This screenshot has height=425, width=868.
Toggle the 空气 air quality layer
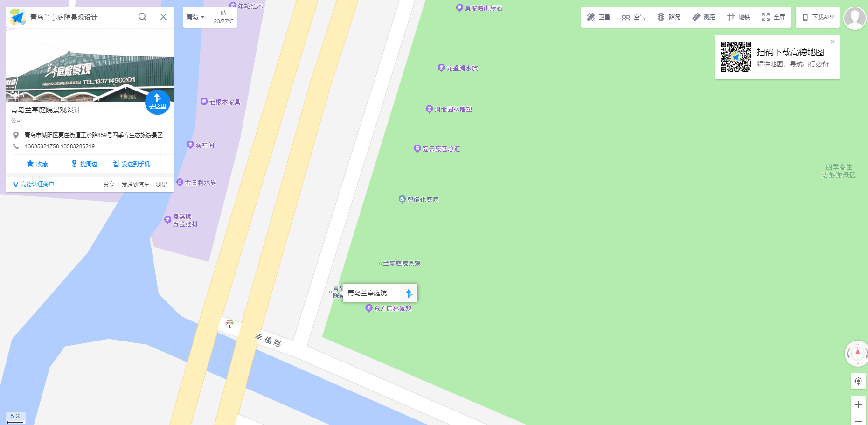633,17
